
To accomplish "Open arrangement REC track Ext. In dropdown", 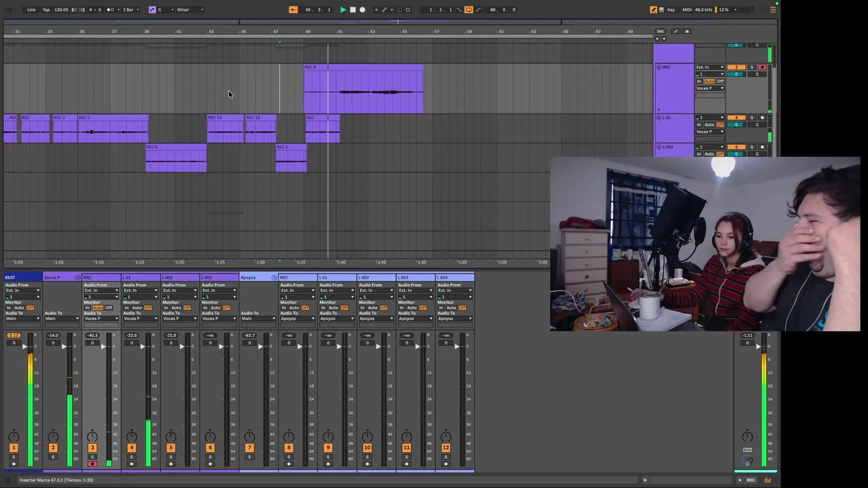I will [709, 67].
